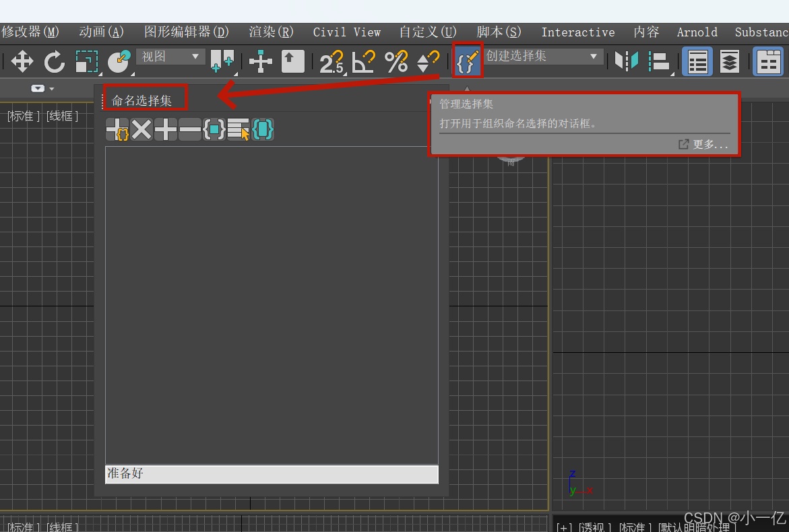Toggle Spinner Snap
The width and height of the screenshot is (789, 532).
(x=429, y=61)
